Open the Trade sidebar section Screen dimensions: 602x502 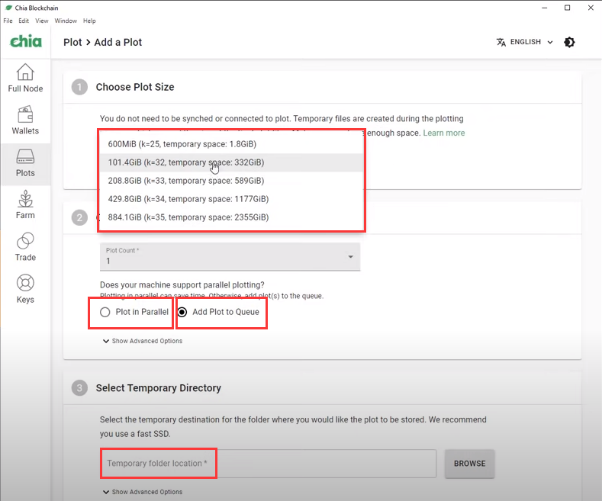[25, 247]
